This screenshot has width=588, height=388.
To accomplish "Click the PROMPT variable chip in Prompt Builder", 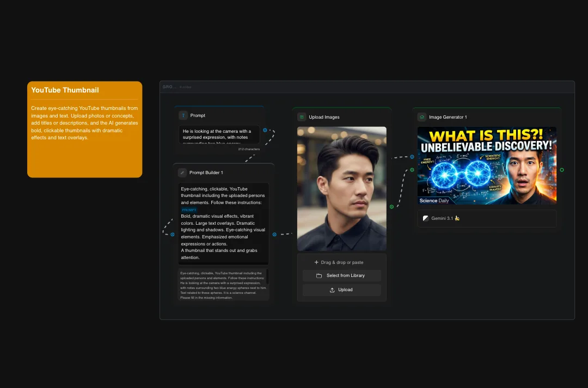I will coord(189,210).
